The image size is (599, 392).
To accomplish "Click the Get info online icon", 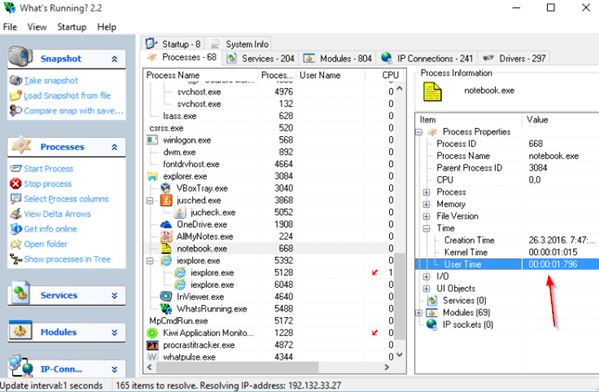I will 16,229.
